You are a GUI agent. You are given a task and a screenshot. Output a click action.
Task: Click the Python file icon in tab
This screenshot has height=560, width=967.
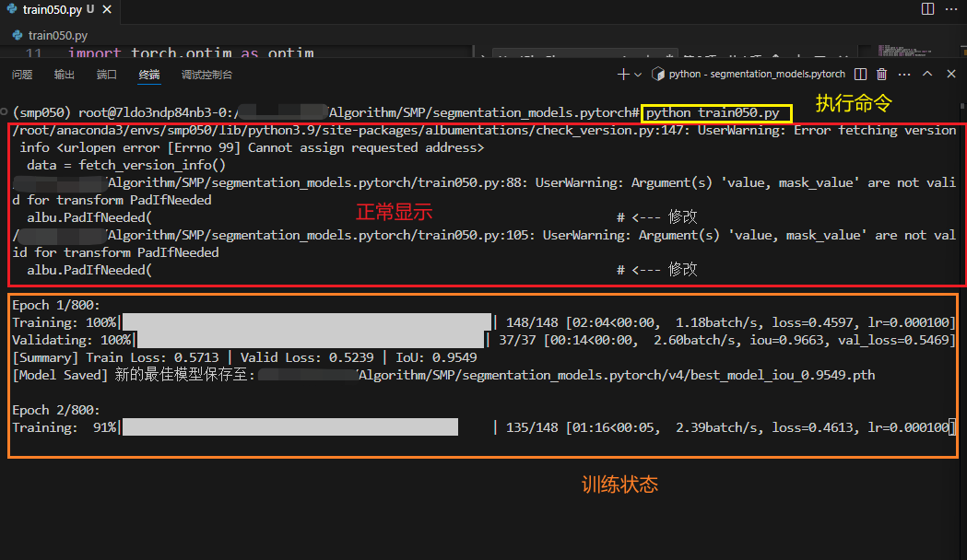click(x=12, y=8)
